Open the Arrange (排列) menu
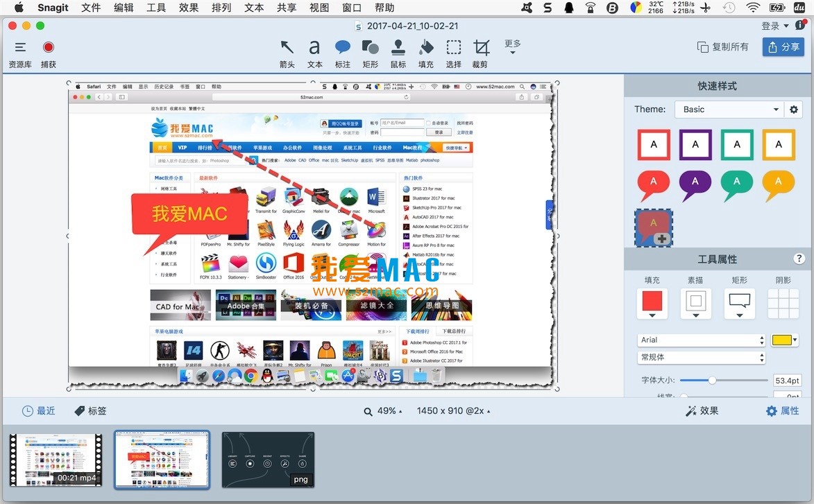 coord(221,7)
